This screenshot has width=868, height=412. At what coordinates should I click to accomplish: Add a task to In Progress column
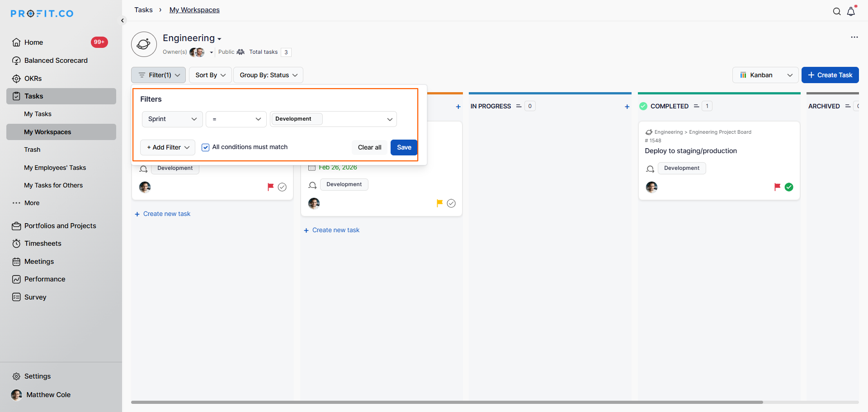click(x=627, y=107)
